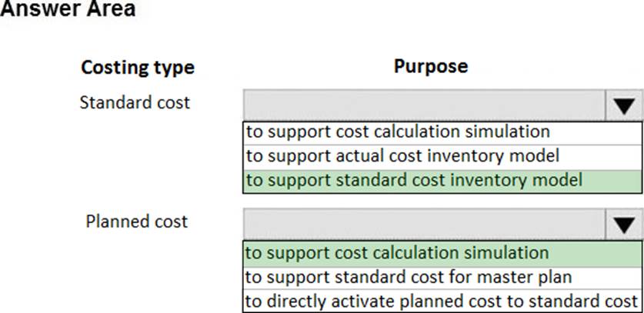Open the Standard cost dropdown arrow
644x313 pixels.
[623, 105]
